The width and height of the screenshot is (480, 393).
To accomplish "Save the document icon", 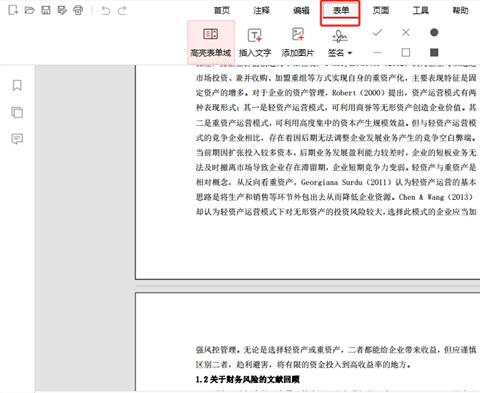I will (x=46, y=10).
